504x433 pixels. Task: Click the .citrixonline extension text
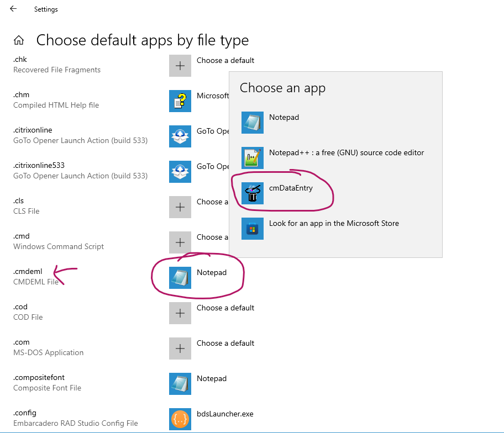click(33, 130)
